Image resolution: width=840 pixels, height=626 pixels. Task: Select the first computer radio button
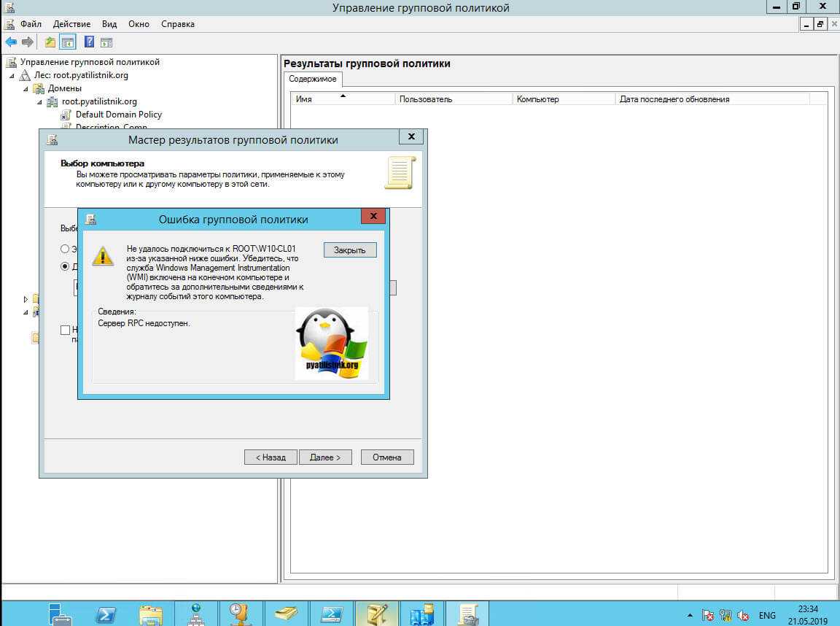pyautogui.click(x=66, y=249)
